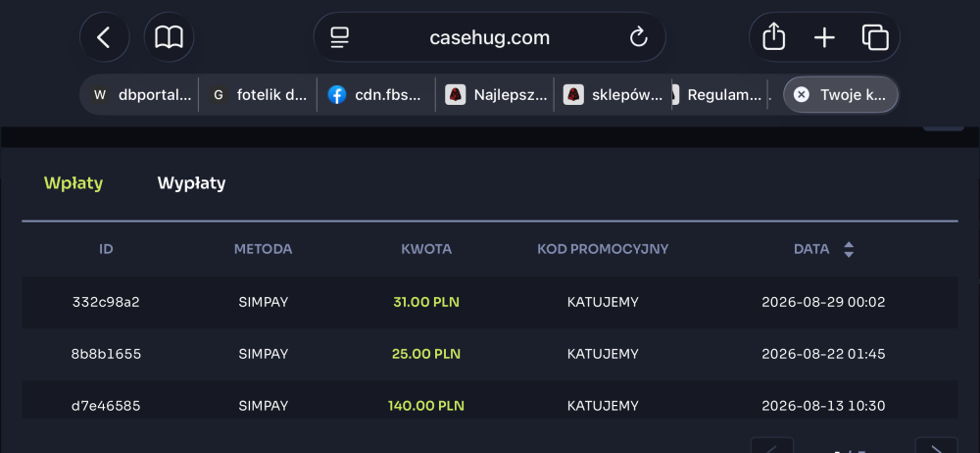980x453 pixels.
Task: Switch to the Wypłaty tab
Action: 191,183
